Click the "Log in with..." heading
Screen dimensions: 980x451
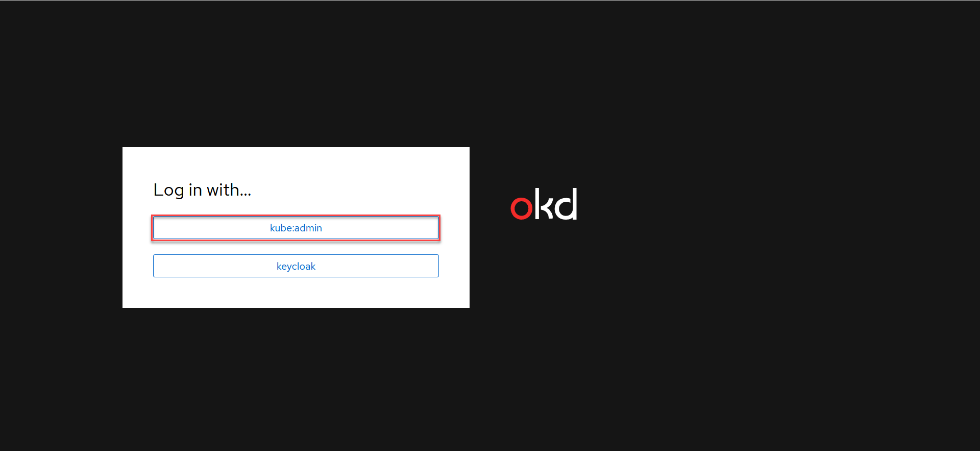[x=202, y=190]
